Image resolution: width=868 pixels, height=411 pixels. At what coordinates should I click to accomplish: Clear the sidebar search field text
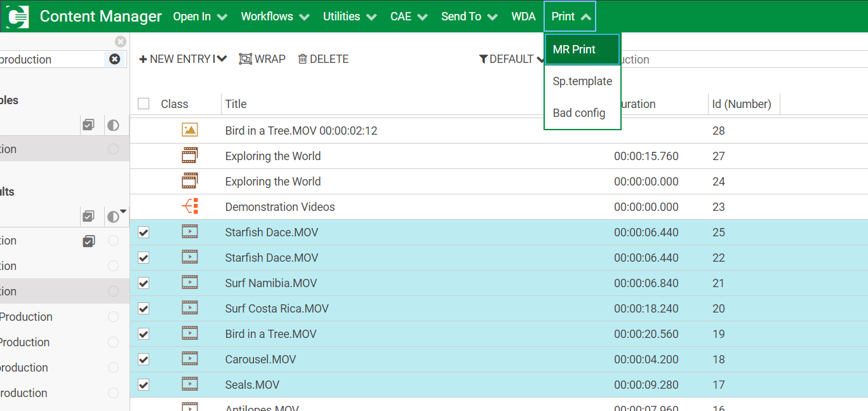pos(114,59)
